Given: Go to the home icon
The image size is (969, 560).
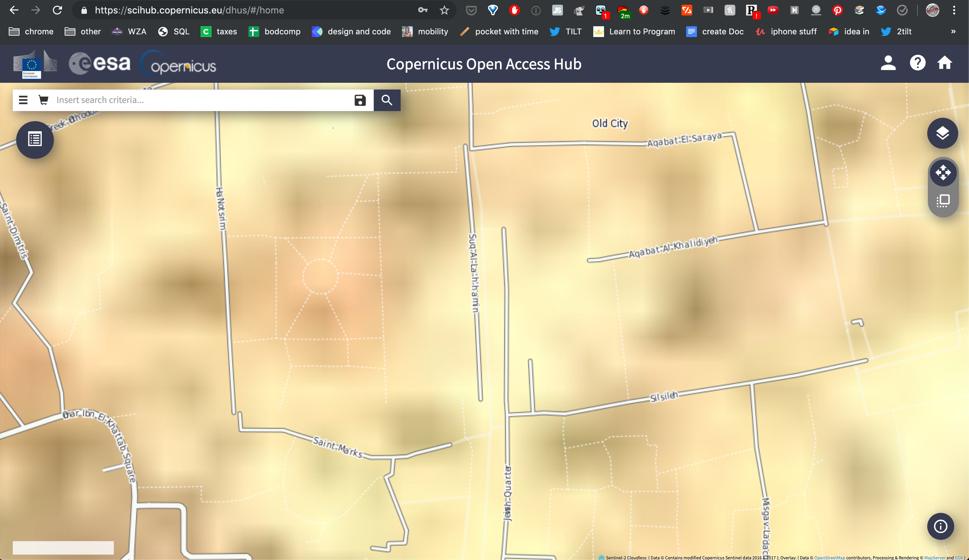Looking at the screenshot, I should coord(944,63).
